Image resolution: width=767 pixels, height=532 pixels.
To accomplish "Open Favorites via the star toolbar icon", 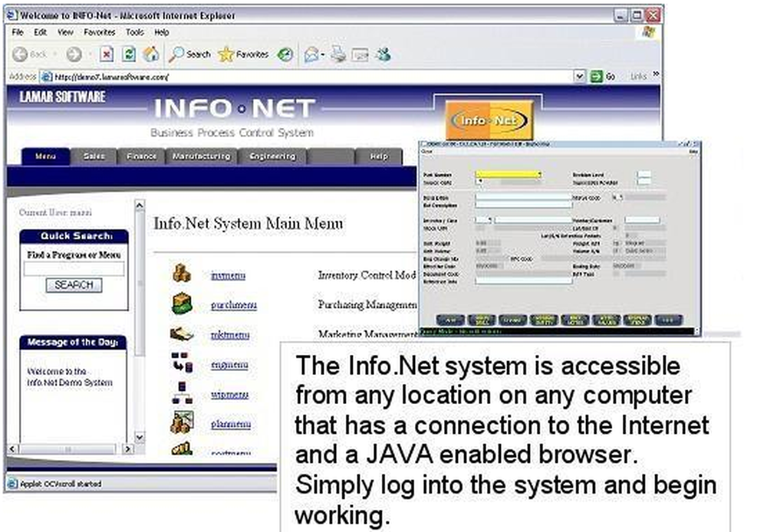I will 227,54.
